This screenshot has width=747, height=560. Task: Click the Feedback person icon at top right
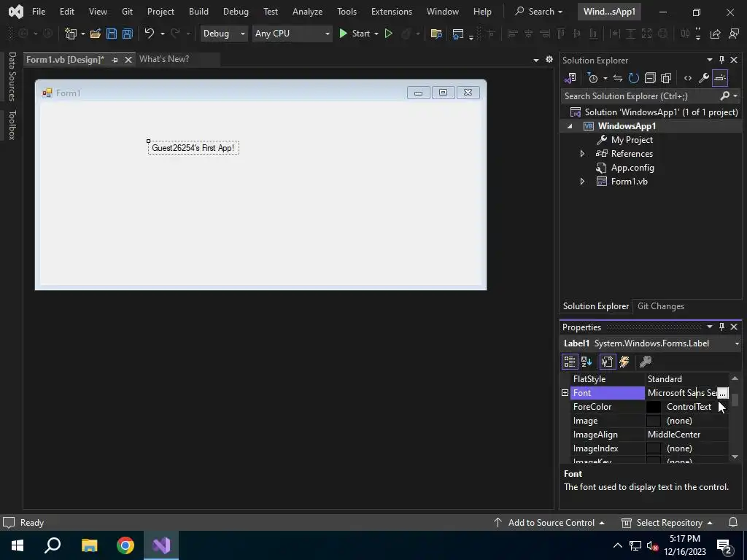(734, 34)
